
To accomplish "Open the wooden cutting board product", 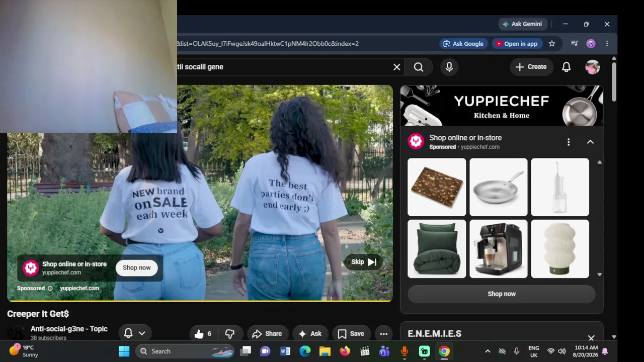I will (x=437, y=188).
